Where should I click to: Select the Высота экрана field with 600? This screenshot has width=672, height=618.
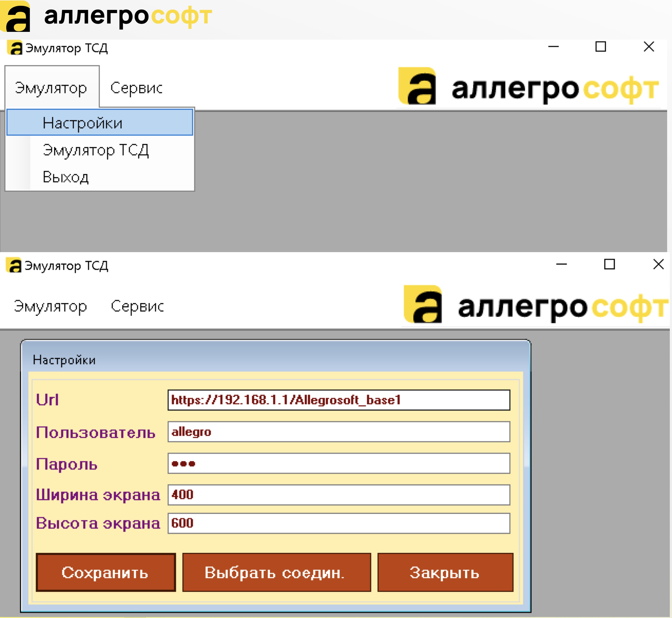point(339,523)
